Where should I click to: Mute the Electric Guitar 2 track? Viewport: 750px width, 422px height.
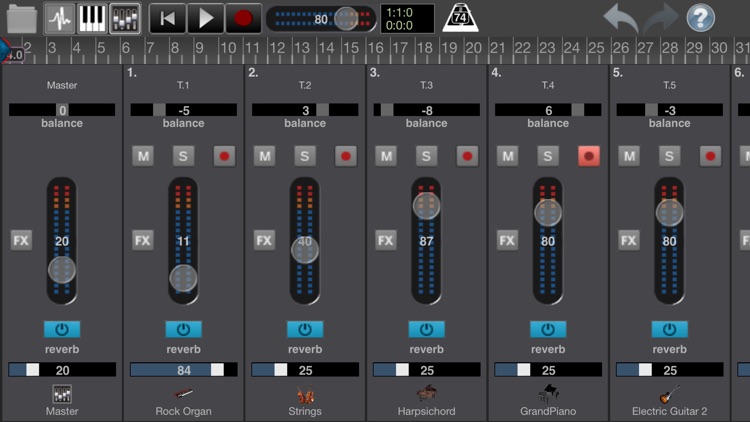(x=629, y=156)
